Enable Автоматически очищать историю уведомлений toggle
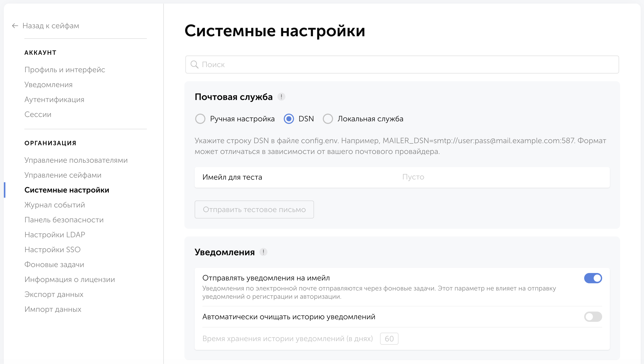The height and width of the screenshot is (364, 644). [593, 317]
